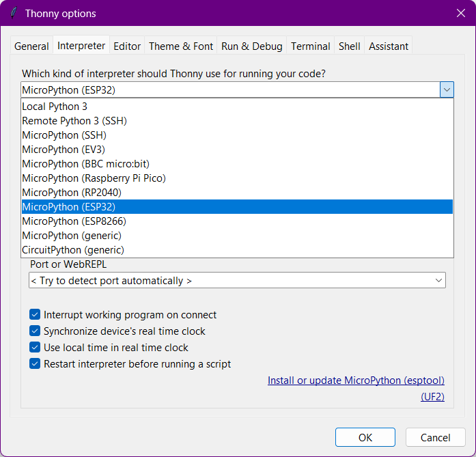Select CircuitPython (generic) from list
The width and height of the screenshot is (476, 457).
[x=237, y=250]
